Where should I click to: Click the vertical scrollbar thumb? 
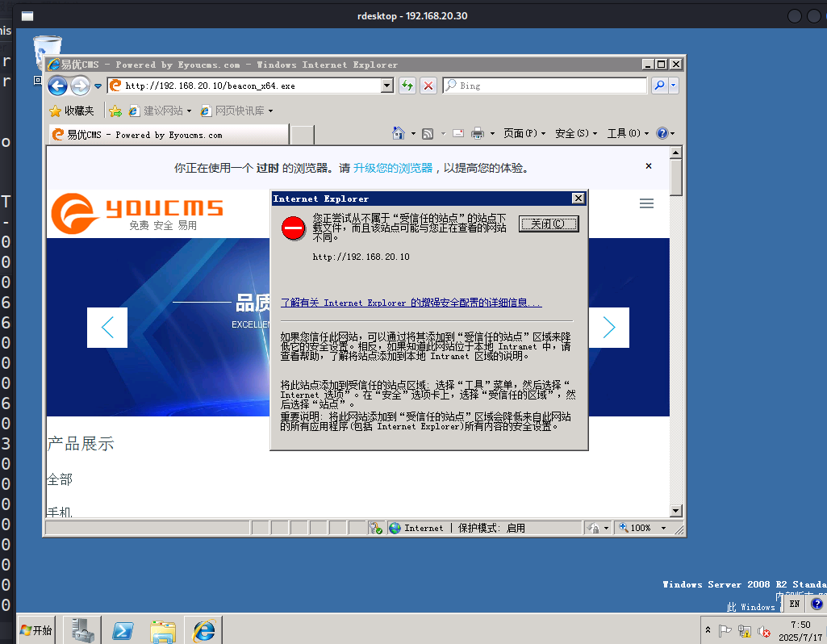click(x=675, y=178)
